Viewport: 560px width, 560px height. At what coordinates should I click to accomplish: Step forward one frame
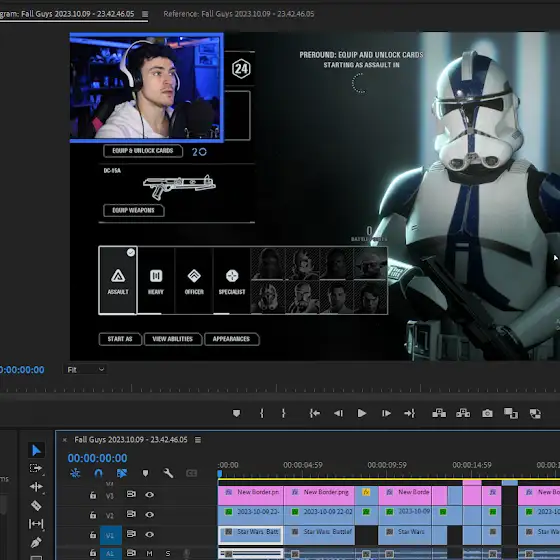386,413
